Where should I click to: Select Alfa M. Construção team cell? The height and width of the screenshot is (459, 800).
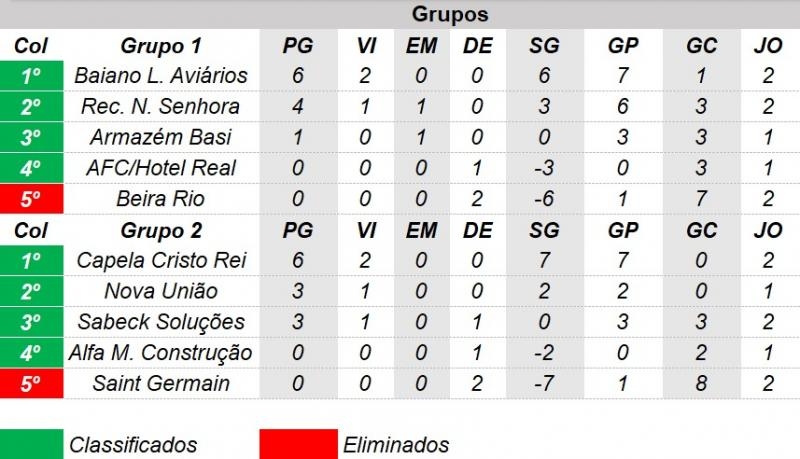[161, 352]
